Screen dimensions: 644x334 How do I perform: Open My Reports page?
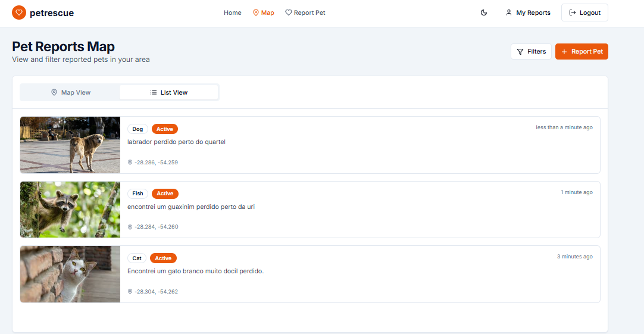[527, 13]
